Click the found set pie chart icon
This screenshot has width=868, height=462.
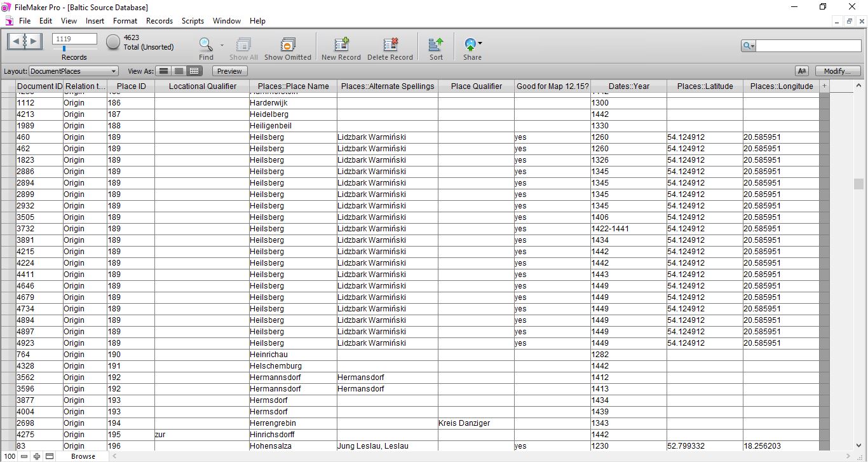pyautogui.click(x=113, y=42)
